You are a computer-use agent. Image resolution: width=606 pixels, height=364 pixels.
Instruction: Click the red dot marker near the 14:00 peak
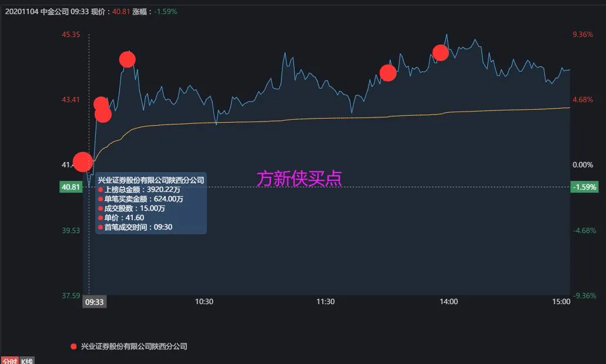[441, 53]
